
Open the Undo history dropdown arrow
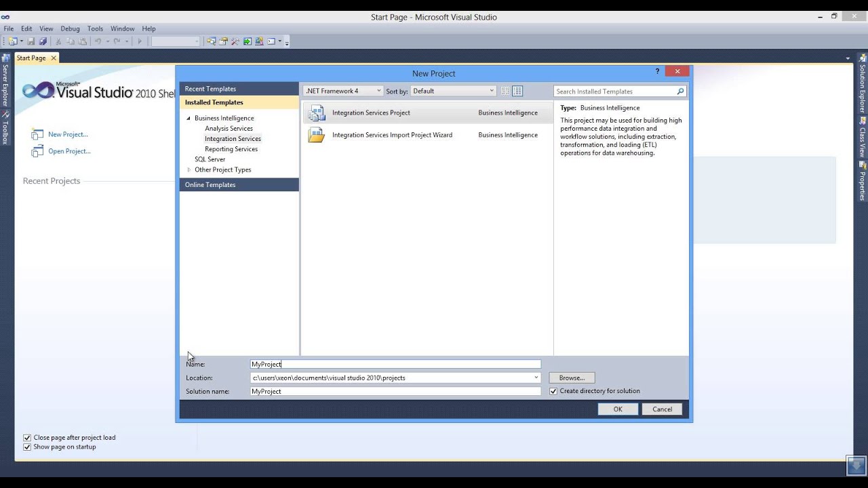[x=106, y=42]
